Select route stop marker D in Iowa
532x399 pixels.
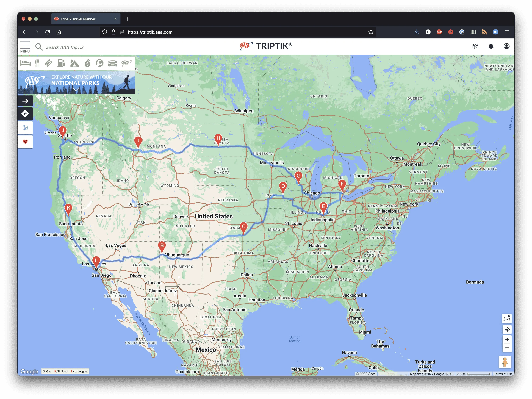(x=283, y=188)
